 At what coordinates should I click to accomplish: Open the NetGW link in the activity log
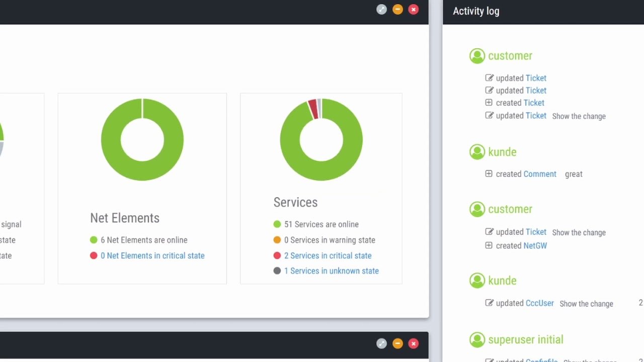(535, 245)
